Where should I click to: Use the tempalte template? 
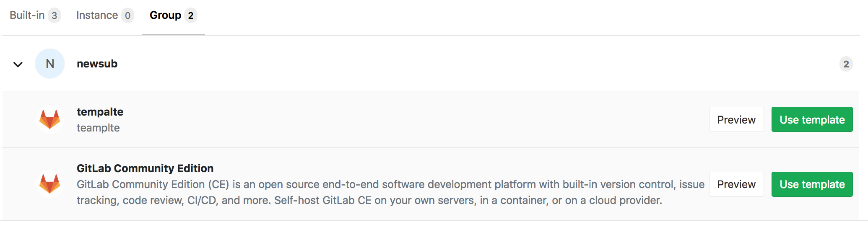coord(812,120)
